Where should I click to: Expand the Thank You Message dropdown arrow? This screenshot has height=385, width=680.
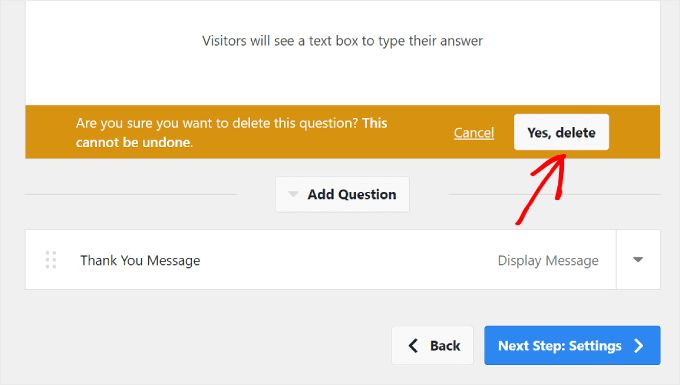point(638,260)
